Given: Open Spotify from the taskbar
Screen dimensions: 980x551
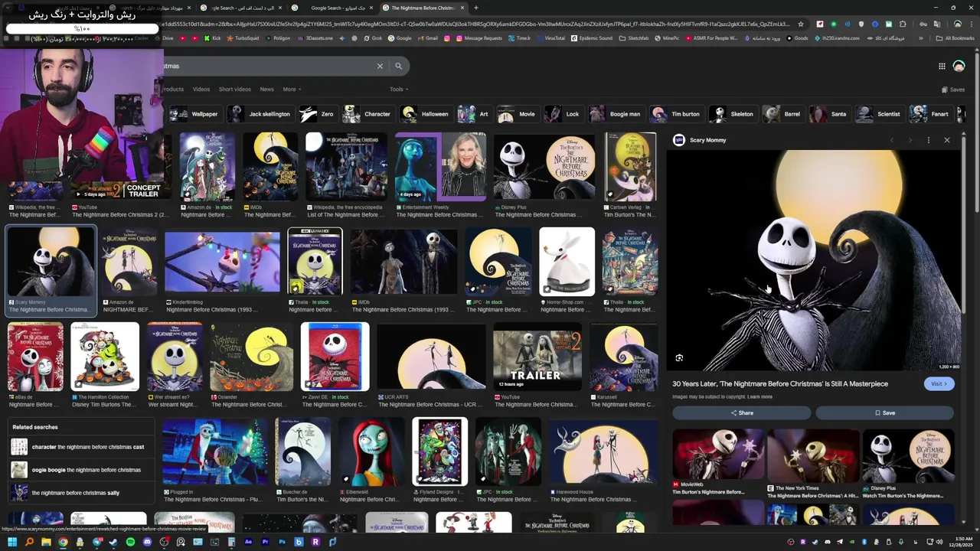Looking at the screenshot, I should click(130, 542).
